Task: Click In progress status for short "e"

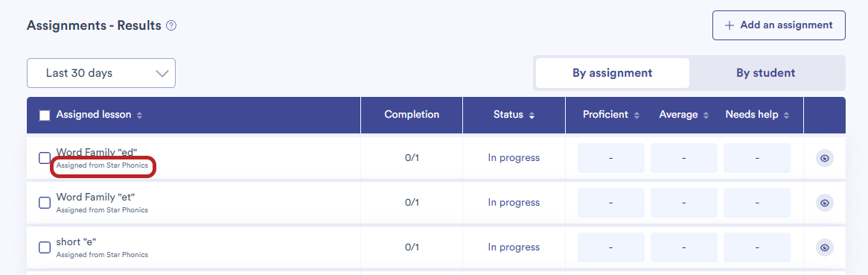Action: point(514,247)
